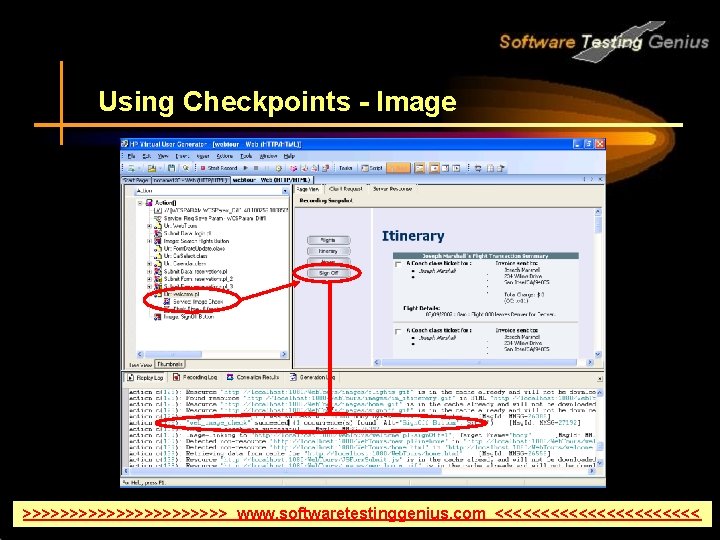
Task: Select the Submit Data: login.pl step
Action: tap(183, 234)
